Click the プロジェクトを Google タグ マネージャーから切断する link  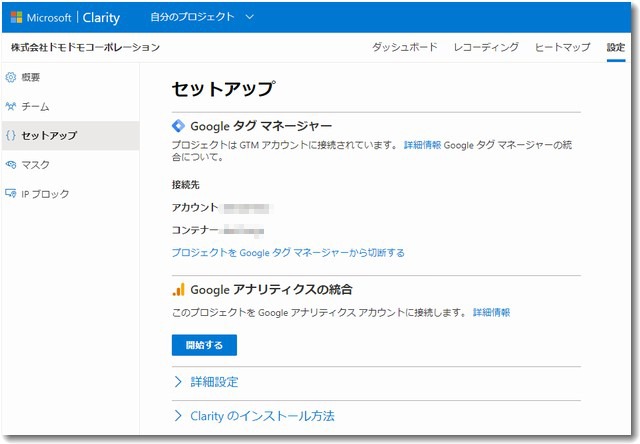tap(288, 253)
